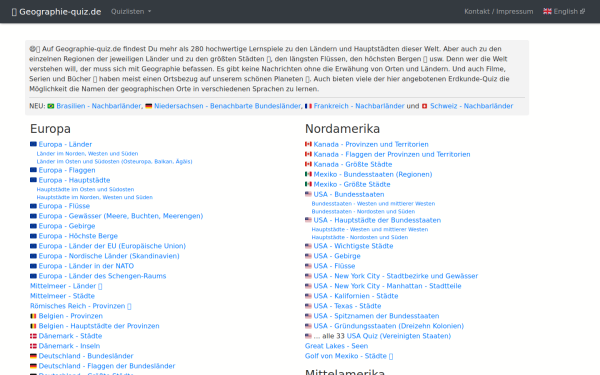
Task: Click Canada flag beside Provinzen und Territorien
Action: coord(308,144)
